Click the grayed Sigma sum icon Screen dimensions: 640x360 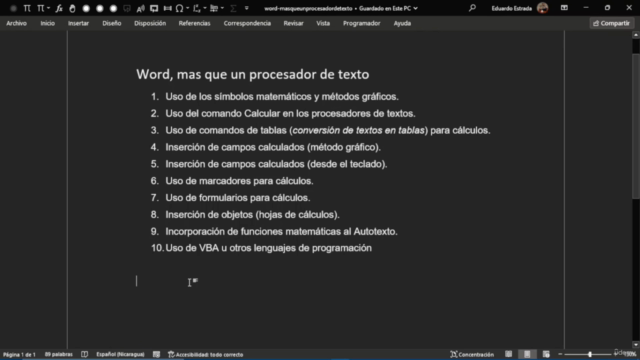pos(233,8)
